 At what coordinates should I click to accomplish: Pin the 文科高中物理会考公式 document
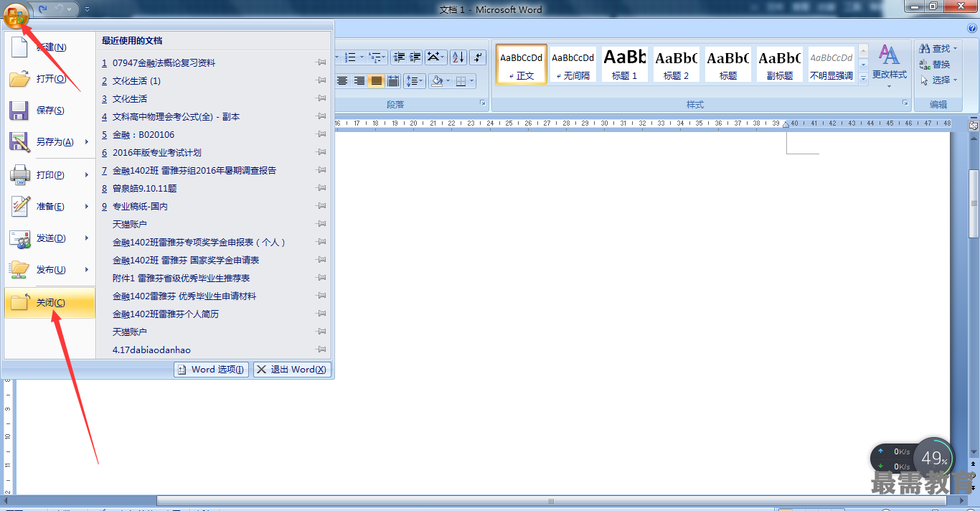[321, 117]
